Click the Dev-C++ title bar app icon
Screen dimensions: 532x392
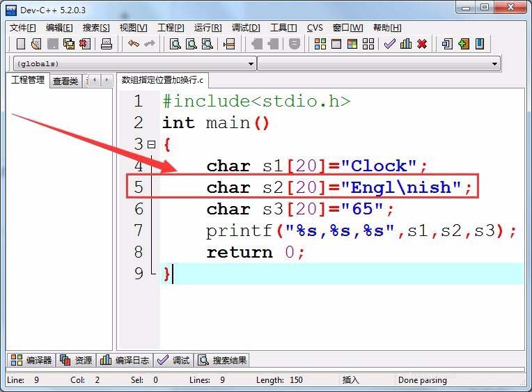(11, 10)
